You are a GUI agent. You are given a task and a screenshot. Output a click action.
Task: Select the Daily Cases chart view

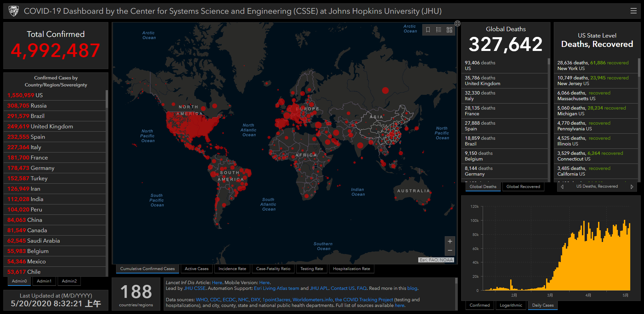[x=543, y=305]
